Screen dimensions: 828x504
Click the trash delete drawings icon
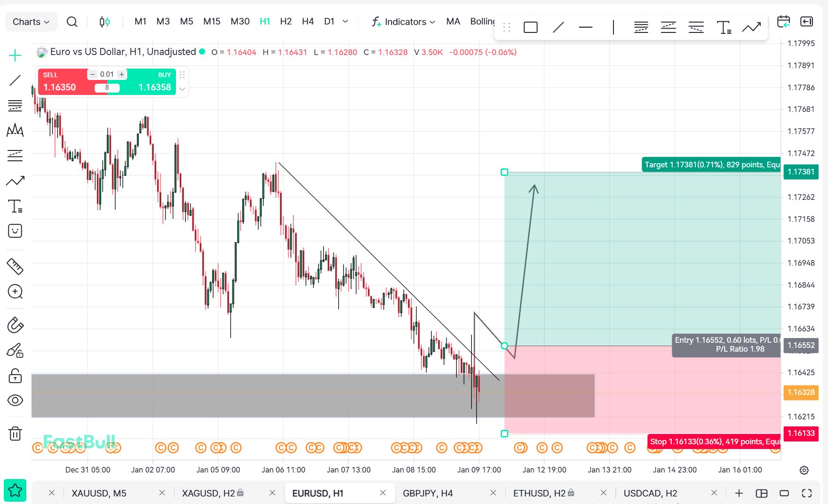coord(15,433)
